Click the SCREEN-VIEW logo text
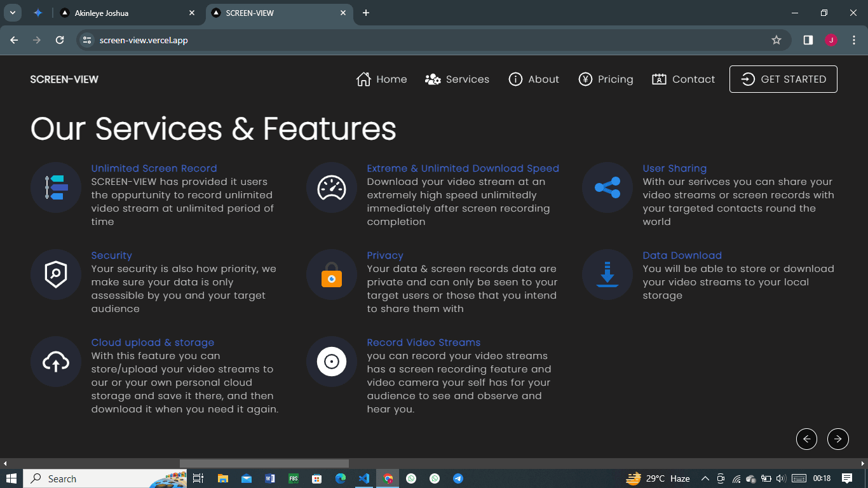 pos(64,79)
